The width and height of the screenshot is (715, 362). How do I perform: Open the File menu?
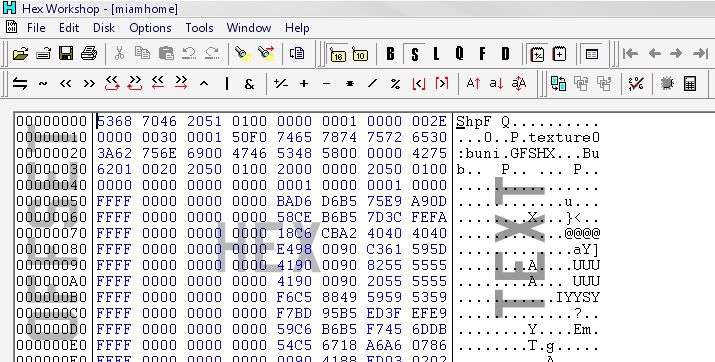36,28
